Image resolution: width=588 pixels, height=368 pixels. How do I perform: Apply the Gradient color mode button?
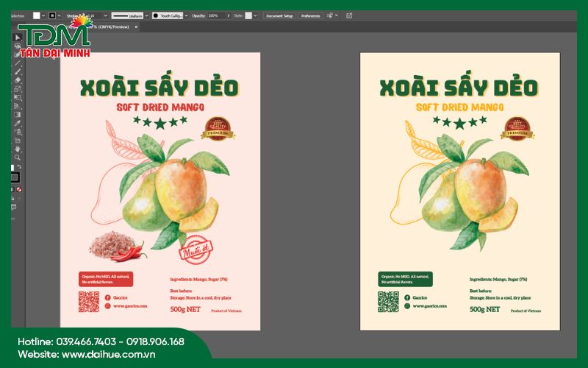(12, 190)
